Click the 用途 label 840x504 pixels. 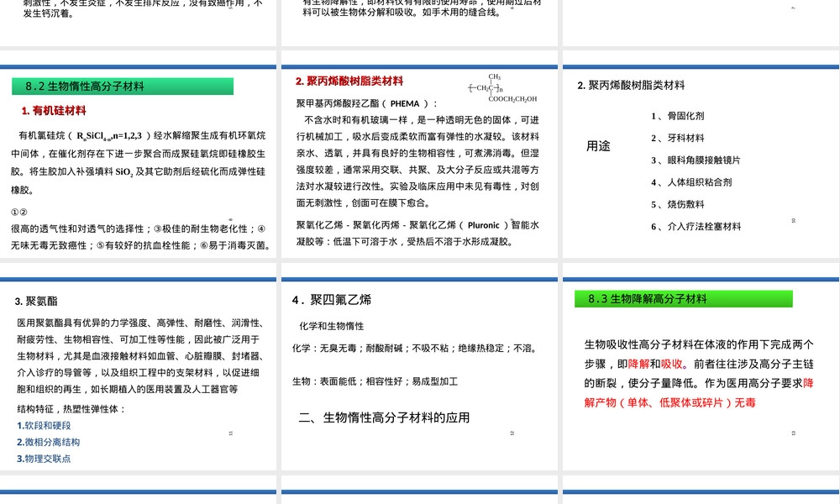pyautogui.click(x=598, y=145)
